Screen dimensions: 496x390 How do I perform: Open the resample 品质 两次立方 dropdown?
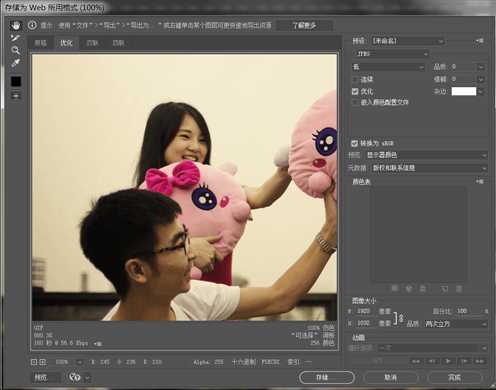click(x=455, y=324)
